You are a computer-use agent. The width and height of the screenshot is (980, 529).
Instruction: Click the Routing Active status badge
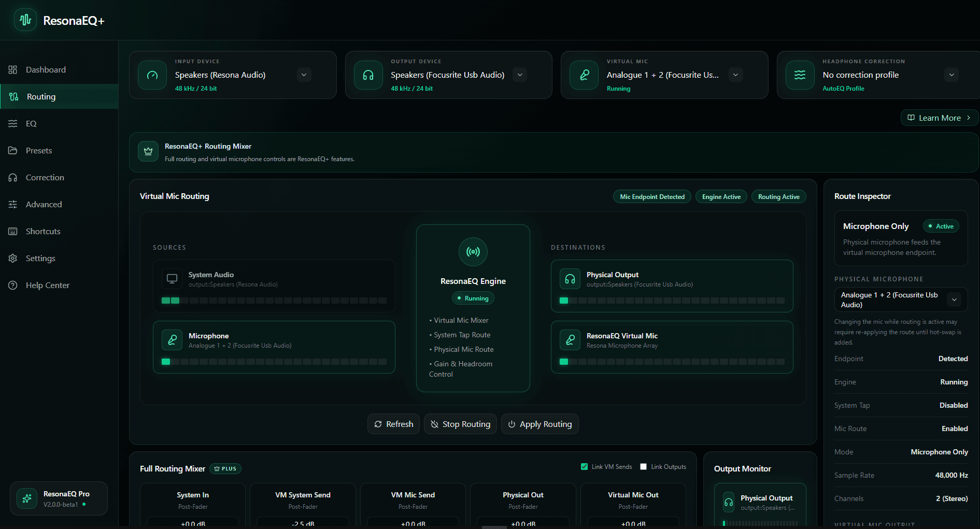click(x=778, y=196)
